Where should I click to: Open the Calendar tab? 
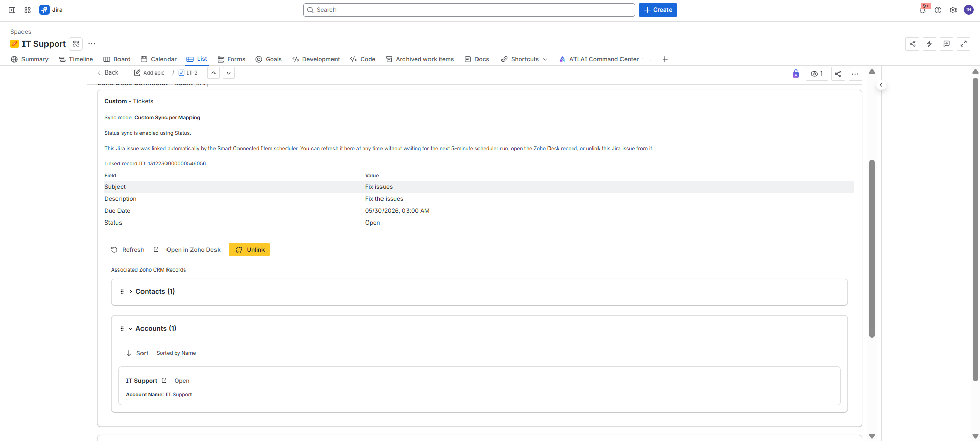(158, 59)
